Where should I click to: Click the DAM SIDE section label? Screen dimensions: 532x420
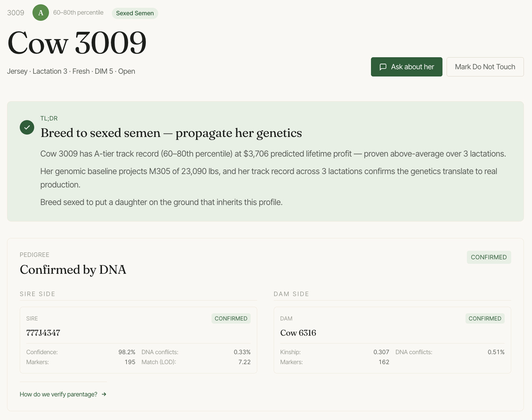click(291, 294)
